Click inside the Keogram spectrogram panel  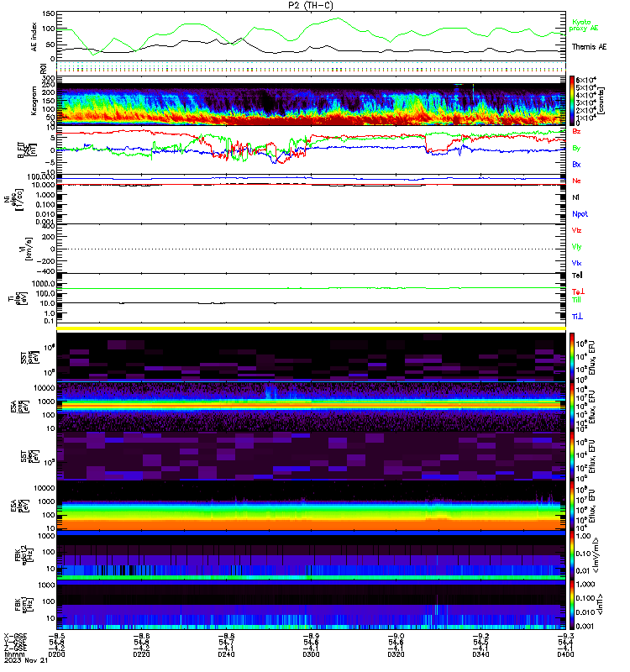pyautogui.click(x=311, y=101)
